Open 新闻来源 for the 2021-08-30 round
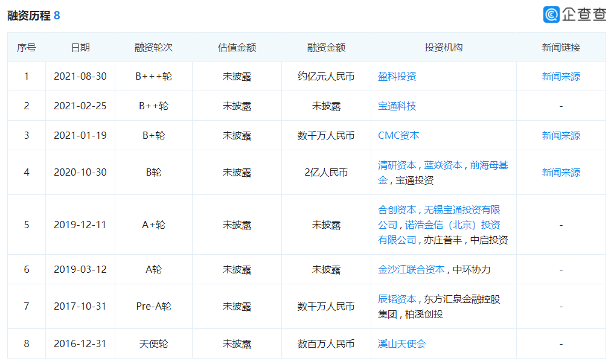The image size is (614, 364). coord(561,76)
